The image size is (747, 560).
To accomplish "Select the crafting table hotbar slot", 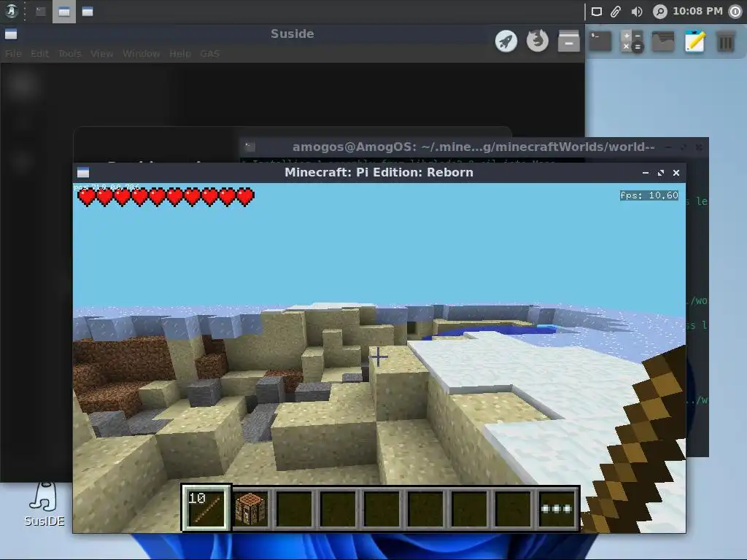I will [250, 508].
